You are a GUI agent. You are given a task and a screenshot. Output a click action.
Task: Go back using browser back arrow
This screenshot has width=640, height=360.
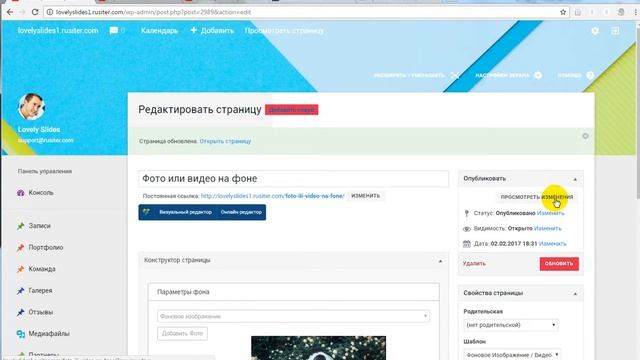pos(9,12)
